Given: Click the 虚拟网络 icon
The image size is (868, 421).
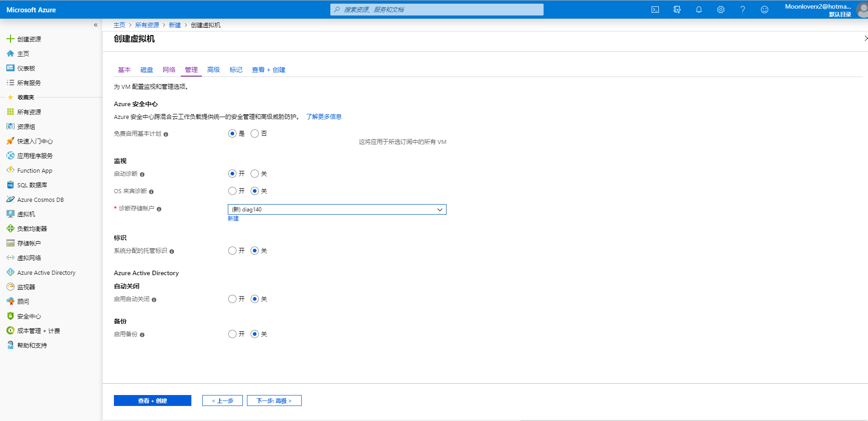Looking at the screenshot, I should (x=10, y=257).
